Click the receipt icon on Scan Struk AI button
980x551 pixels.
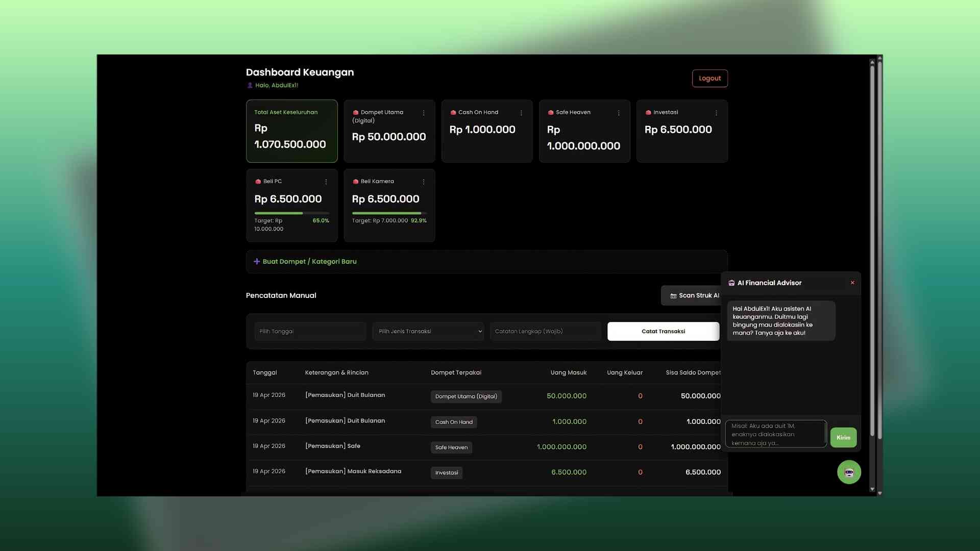tap(673, 295)
